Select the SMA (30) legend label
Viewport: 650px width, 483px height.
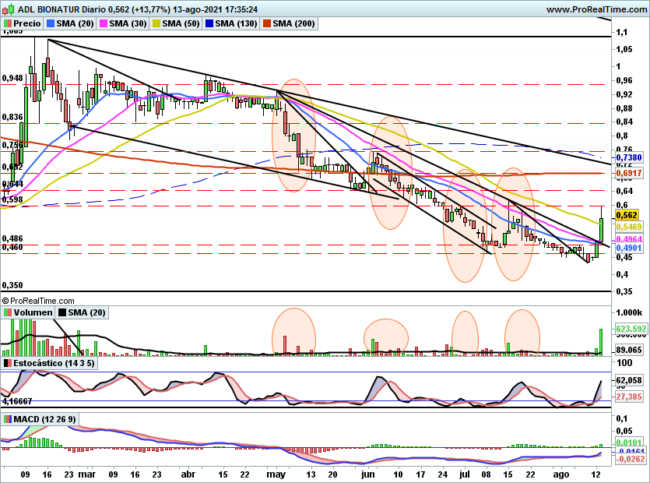coord(128,24)
